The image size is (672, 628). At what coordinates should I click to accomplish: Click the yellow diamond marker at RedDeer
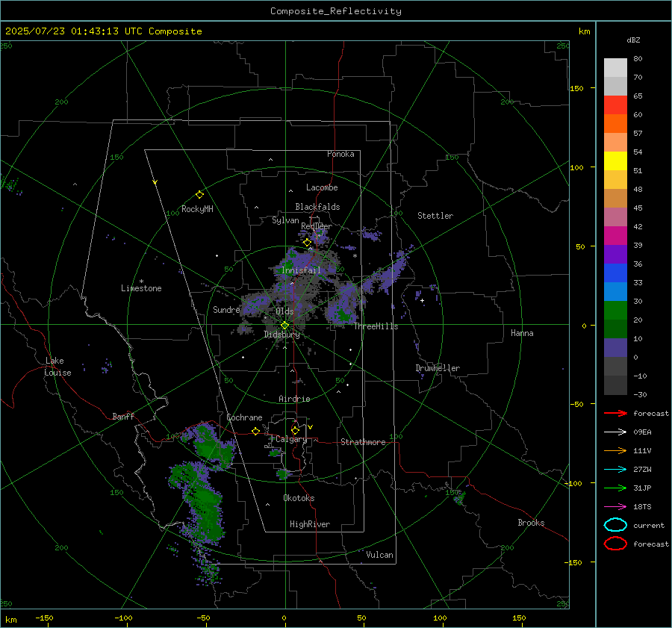click(x=307, y=243)
